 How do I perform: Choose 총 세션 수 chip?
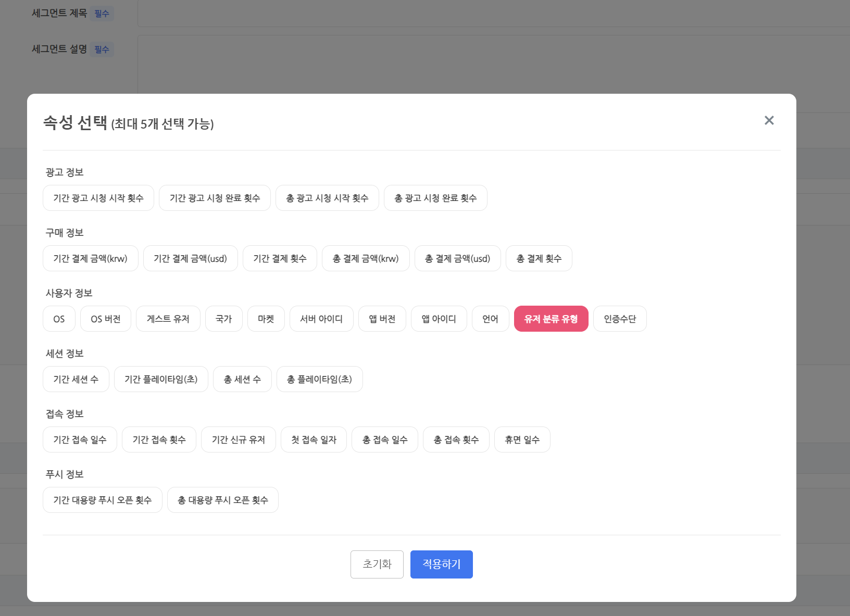point(242,379)
